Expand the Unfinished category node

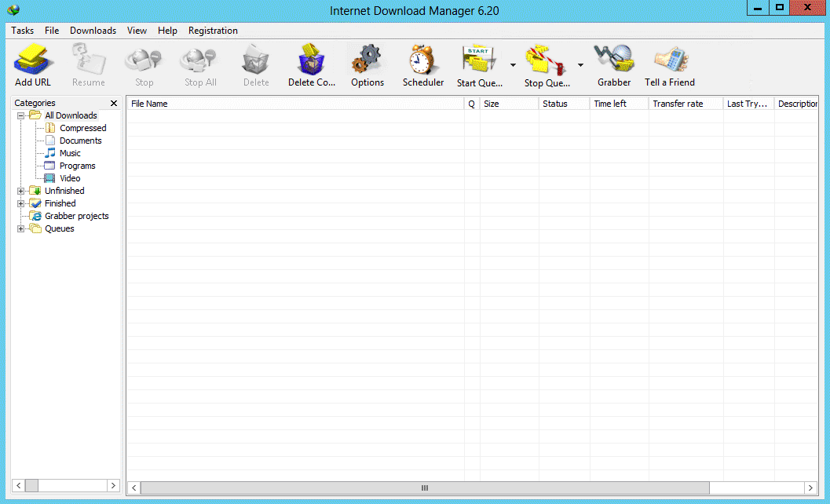coord(20,191)
